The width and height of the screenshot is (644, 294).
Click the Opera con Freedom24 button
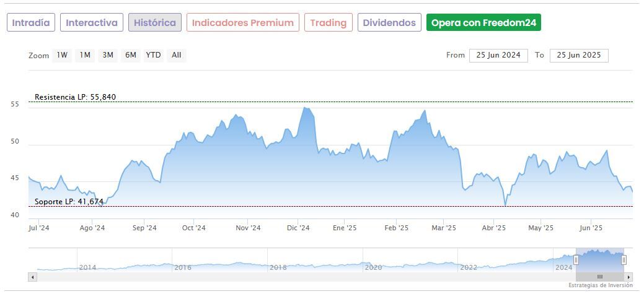[x=483, y=23]
